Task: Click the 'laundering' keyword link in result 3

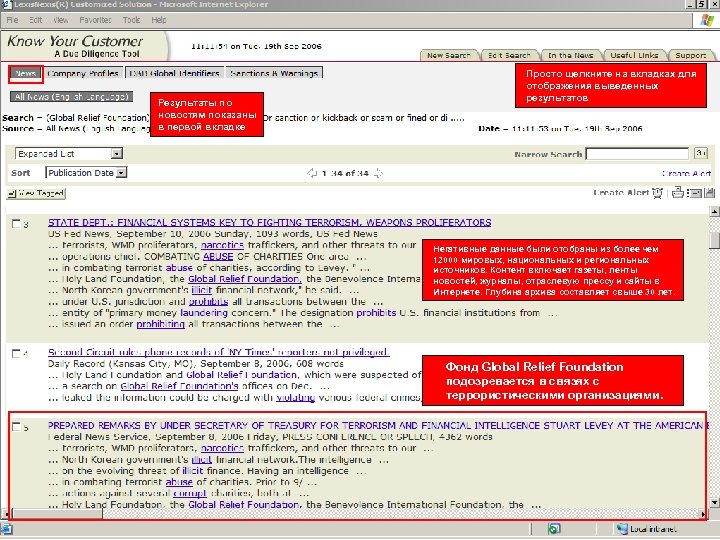Action: (204, 313)
